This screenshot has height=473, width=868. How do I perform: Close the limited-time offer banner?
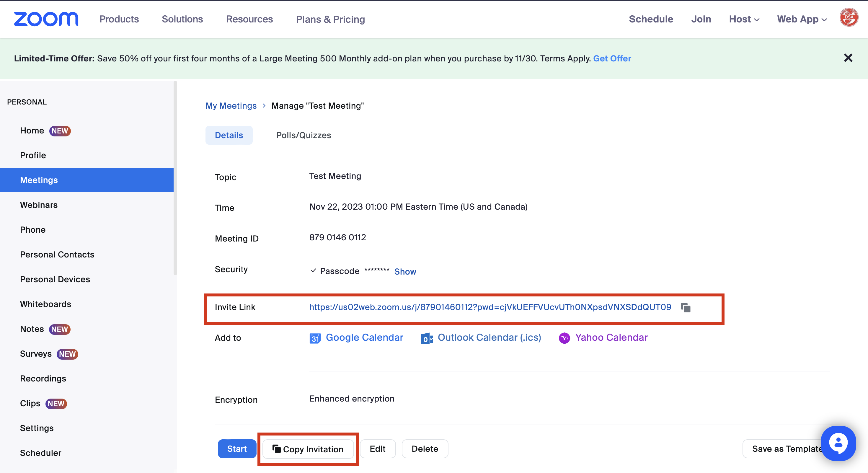point(848,58)
